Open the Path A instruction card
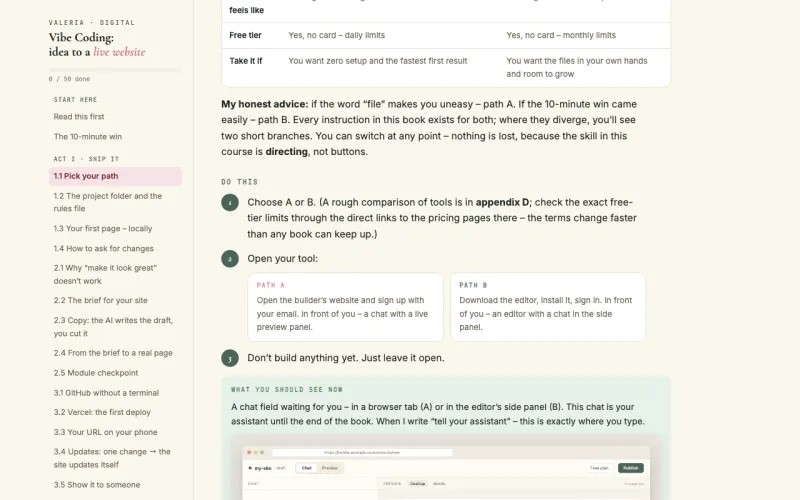The width and height of the screenshot is (800, 500). [345, 307]
